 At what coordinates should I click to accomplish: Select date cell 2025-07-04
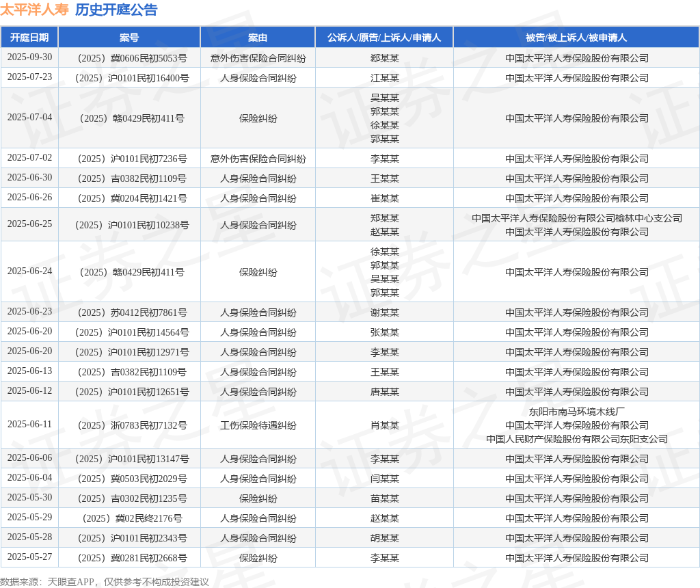[x=29, y=117]
